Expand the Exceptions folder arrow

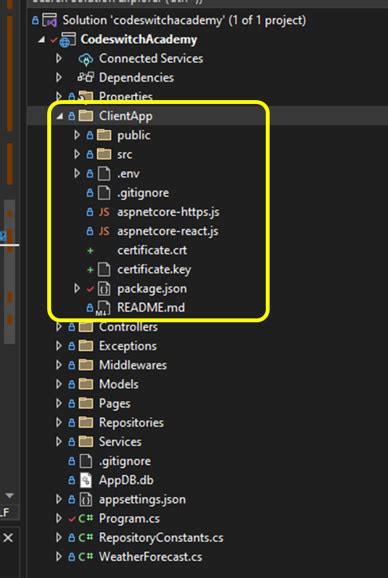pyautogui.click(x=59, y=346)
